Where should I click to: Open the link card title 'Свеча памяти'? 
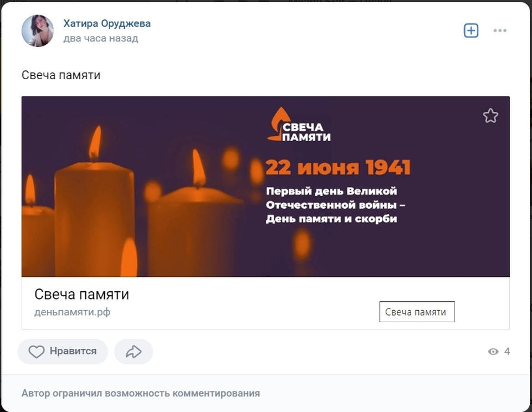point(82,295)
